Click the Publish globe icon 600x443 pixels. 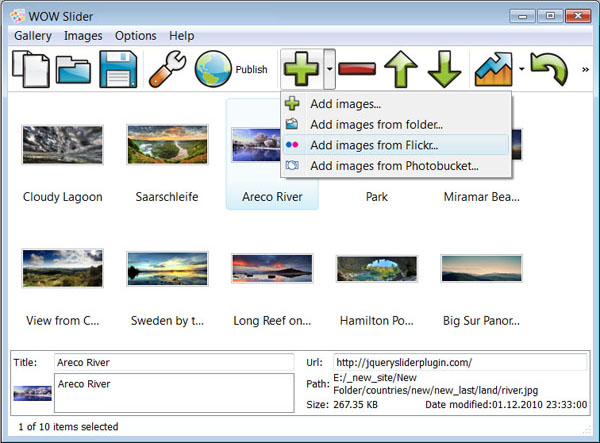pyautogui.click(x=213, y=69)
